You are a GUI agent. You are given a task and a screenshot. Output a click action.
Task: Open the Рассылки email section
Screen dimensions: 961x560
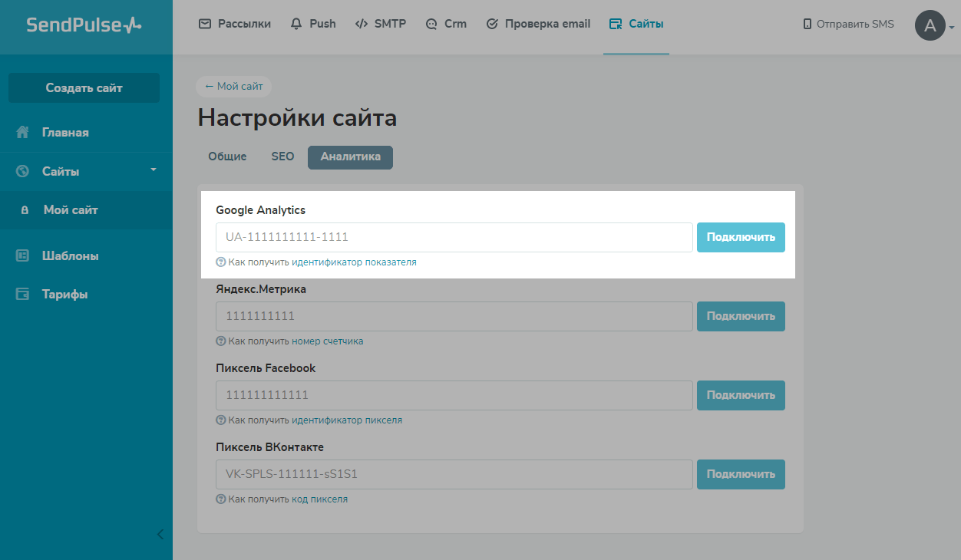235,24
